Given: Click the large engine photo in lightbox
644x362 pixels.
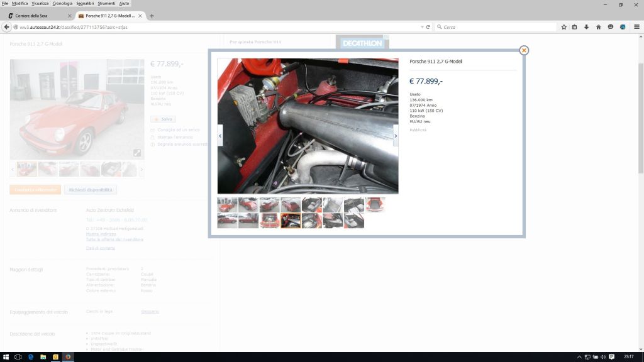Looking at the screenshot, I should (308, 126).
